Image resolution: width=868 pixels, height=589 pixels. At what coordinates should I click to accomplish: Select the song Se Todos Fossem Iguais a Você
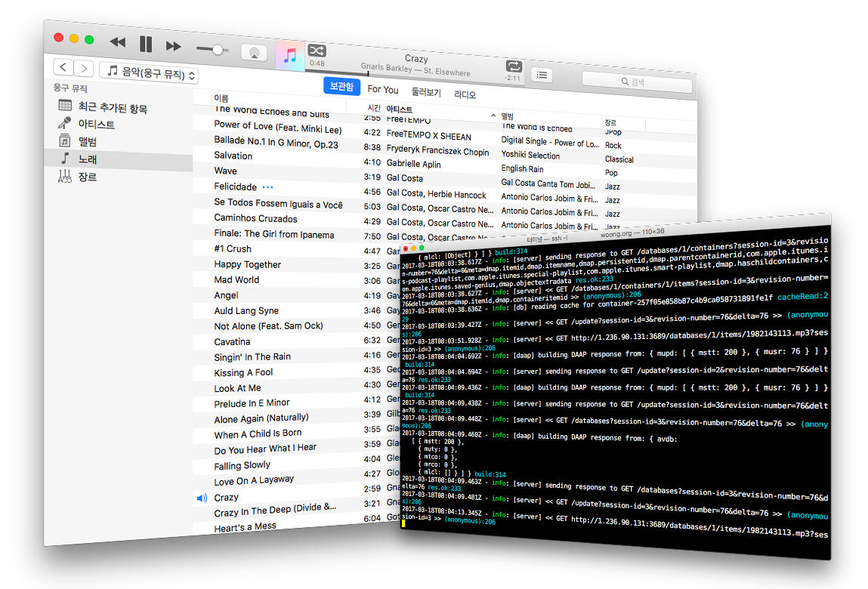click(x=279, y=204)
